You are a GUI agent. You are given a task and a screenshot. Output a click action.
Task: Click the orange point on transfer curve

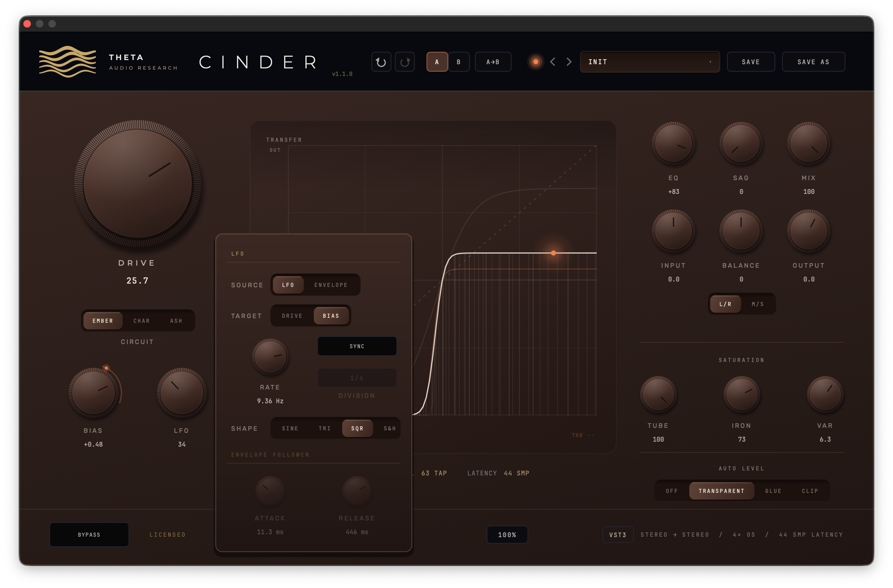coord(553,253)
